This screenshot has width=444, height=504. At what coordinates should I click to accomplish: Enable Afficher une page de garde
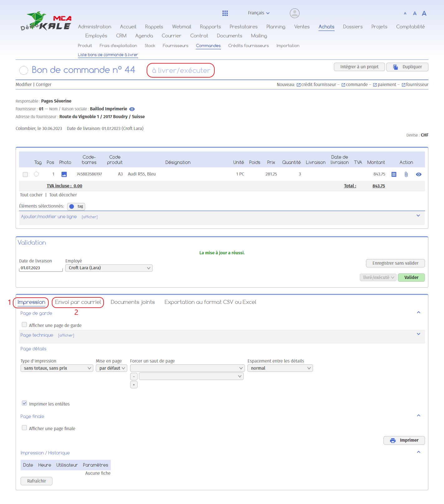tap(24, 325)
